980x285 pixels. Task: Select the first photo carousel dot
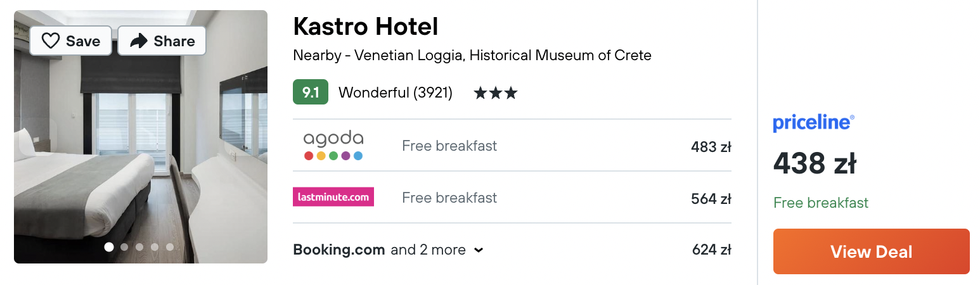pyautogui.click(x=109, y=247)
